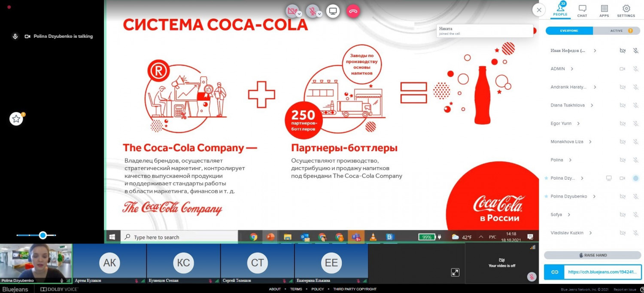Close the right side panel with X
Viewport: 644px width, 293px height.
(x=538, y=9)
